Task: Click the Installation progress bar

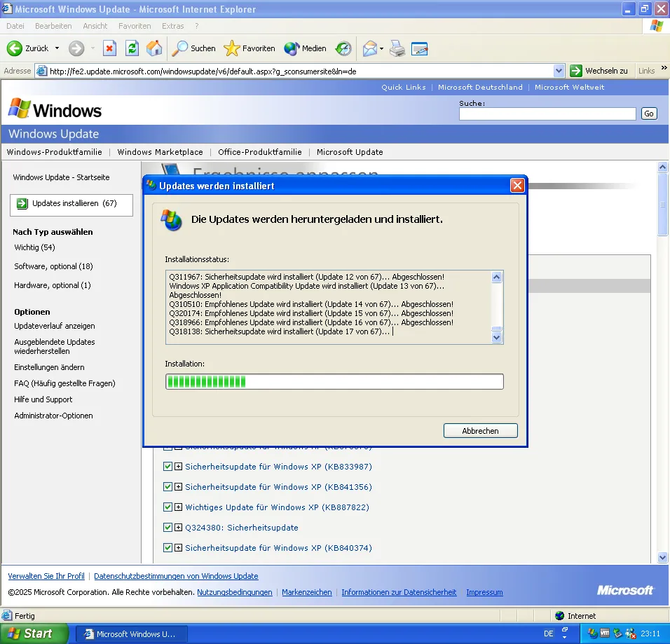Action: pos(334,382)
